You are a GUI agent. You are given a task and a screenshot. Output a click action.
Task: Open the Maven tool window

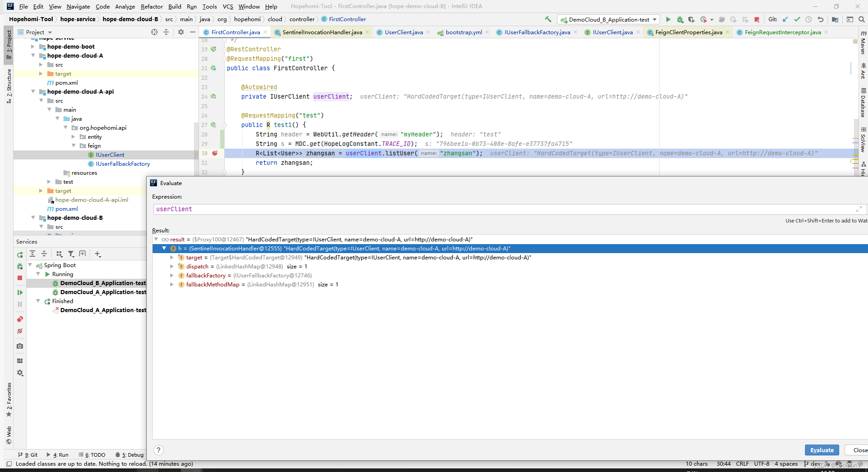point(863,43)
